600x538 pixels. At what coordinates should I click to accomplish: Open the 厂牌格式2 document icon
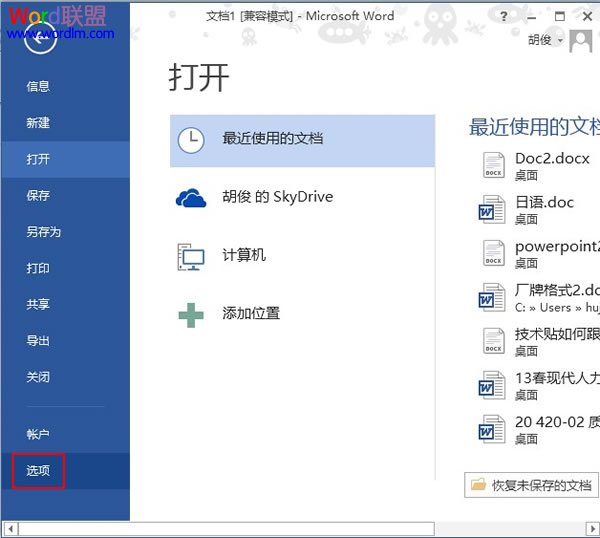click(x=493, y=297)
